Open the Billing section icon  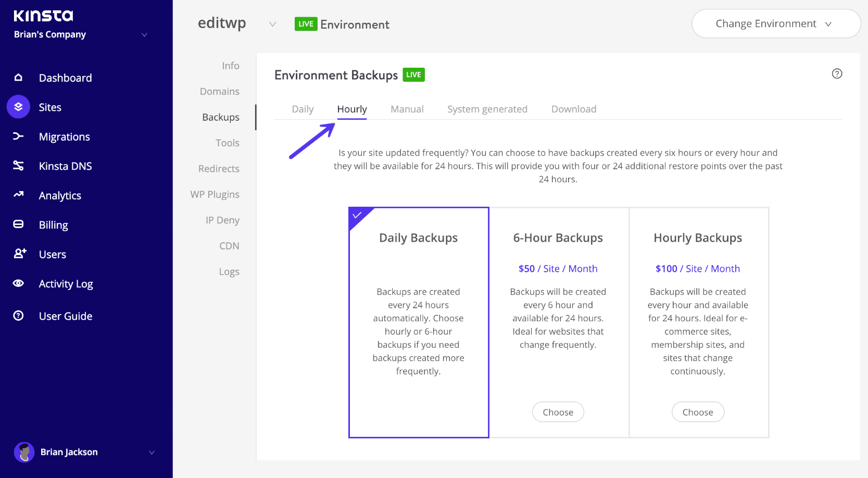18,224
